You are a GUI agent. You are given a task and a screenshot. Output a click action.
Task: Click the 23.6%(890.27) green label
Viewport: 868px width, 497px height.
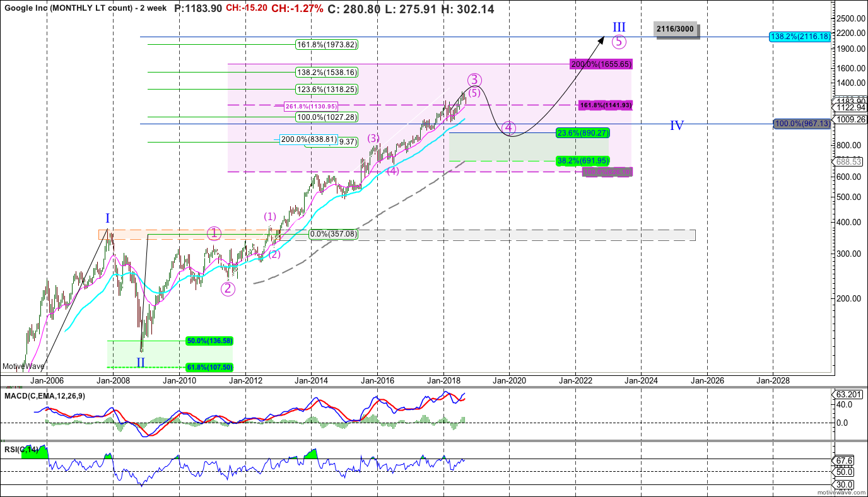[582, 133]
